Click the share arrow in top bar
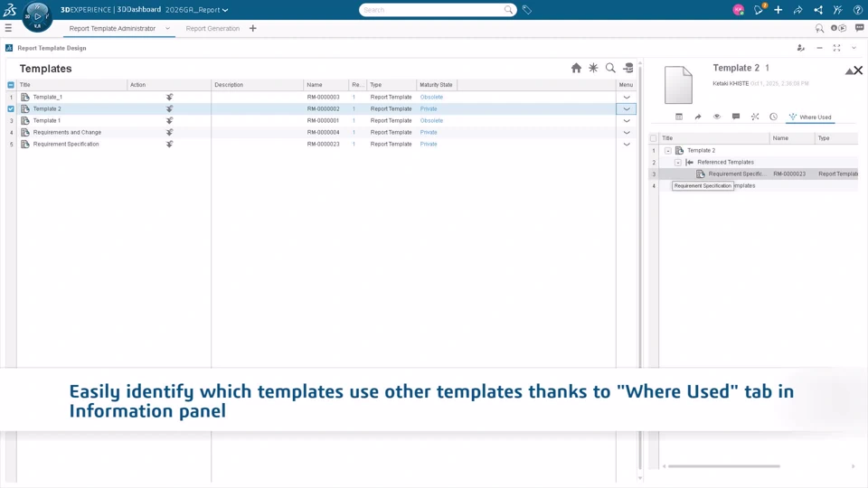Viewport: 868px width, 488px height. point(797,10)
